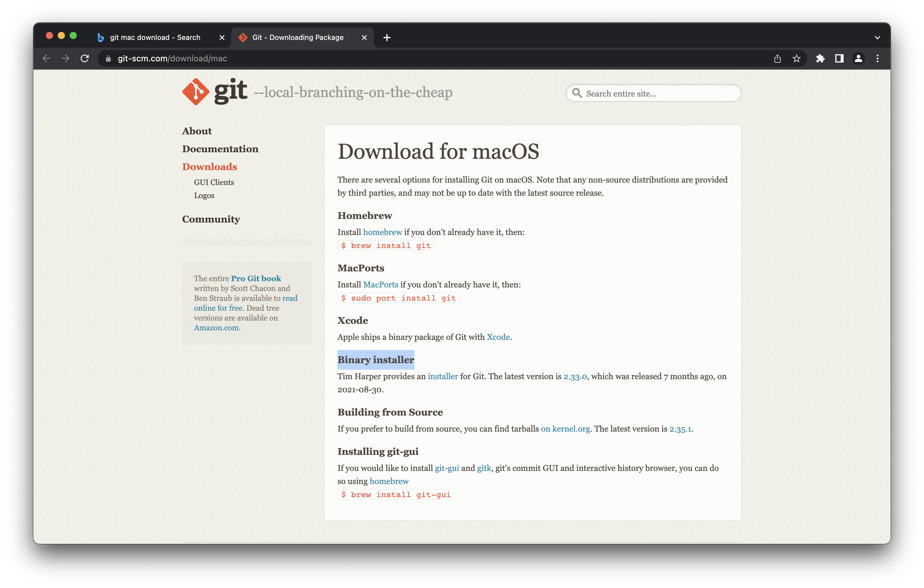Bookmark this page with the star
Screen dimensions: 924x588
(796, 58)
